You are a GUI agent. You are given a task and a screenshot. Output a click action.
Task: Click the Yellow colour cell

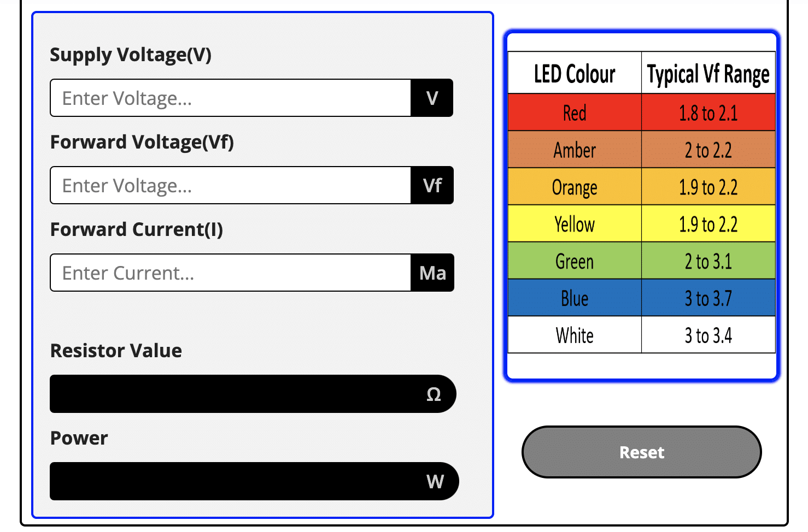coord(575,224)
